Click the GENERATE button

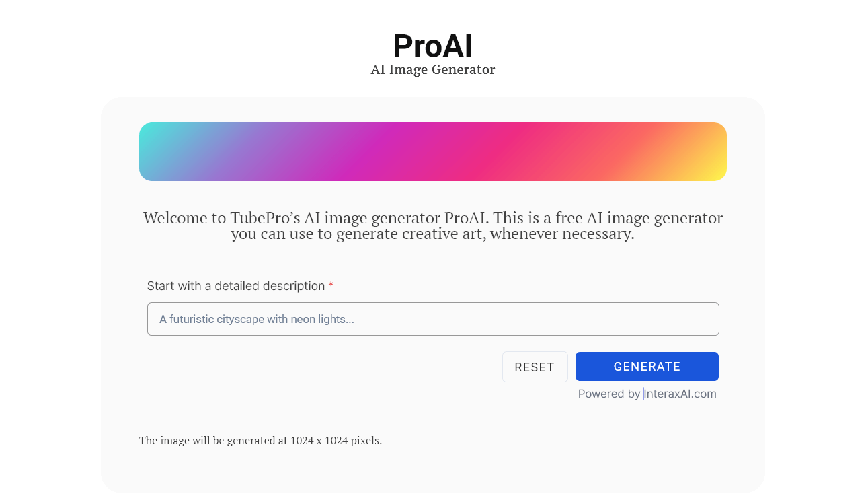point(646,366)
